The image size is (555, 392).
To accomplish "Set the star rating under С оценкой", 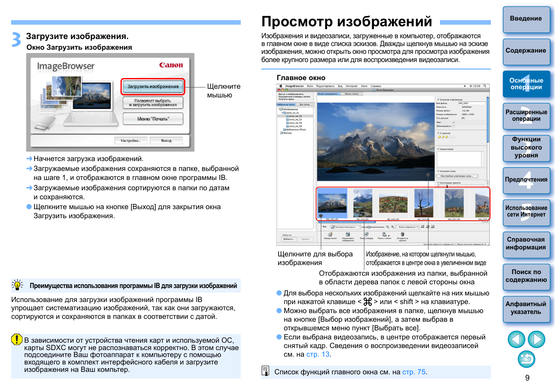I will coord(446,137).
